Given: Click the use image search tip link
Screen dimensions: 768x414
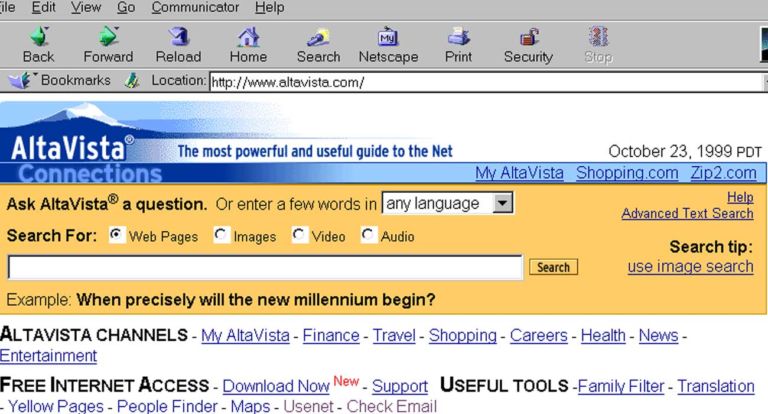Looking at the screenshot, I should point(691,267).
